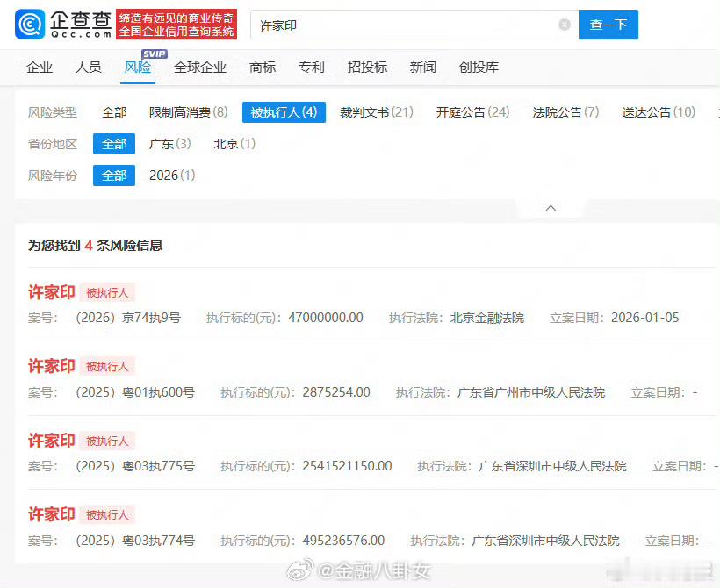Select the 限制高消费 (8) risk filter
The image size is (720, 588).
[189, 111]
